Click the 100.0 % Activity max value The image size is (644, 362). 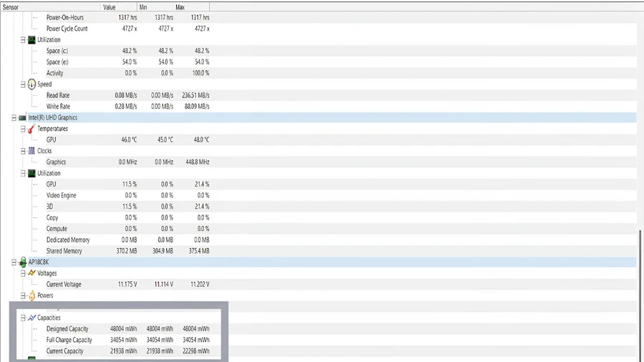click(x=201, y=73)
